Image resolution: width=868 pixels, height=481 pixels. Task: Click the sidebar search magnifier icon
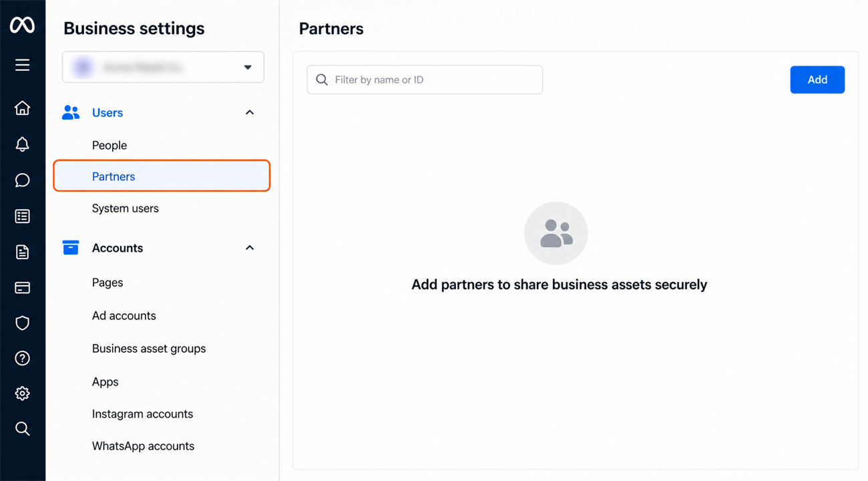coord(22,429)
